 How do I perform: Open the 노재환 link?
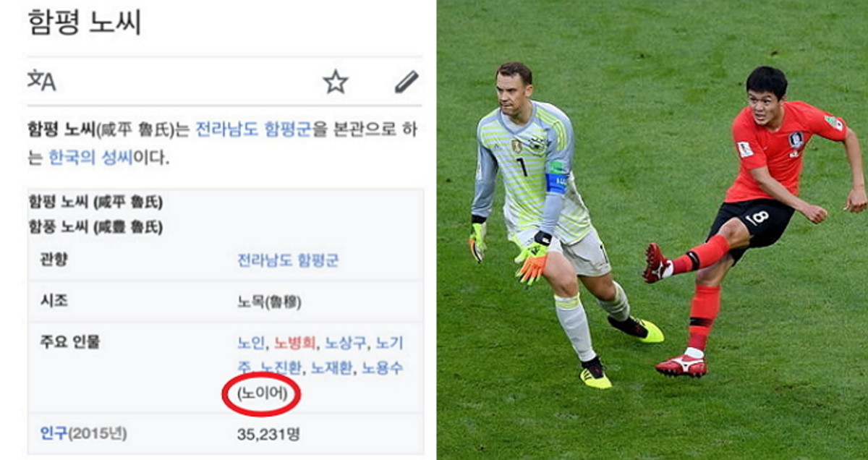pyautogui.click(x=332, y=368)
